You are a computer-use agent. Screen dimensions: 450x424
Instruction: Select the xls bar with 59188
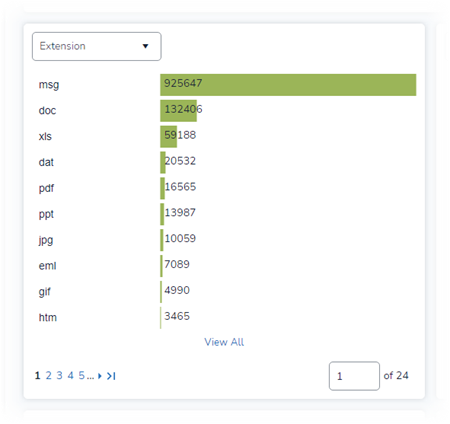tap(169, 137)
